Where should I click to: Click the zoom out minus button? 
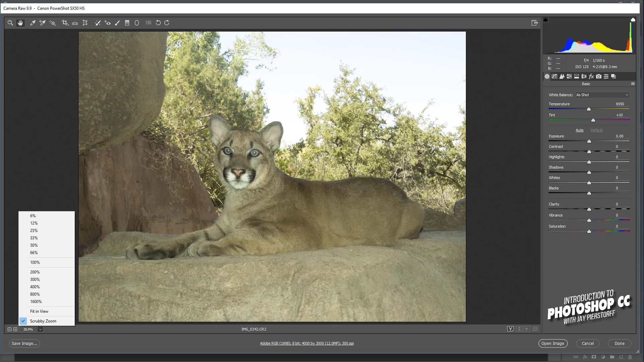point(10,329)
